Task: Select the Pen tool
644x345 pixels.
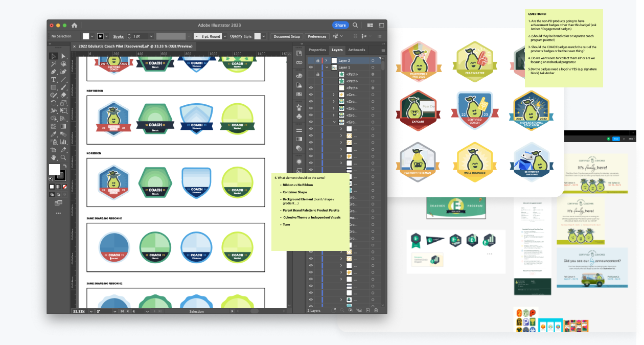Action: [x=53, y=72]
